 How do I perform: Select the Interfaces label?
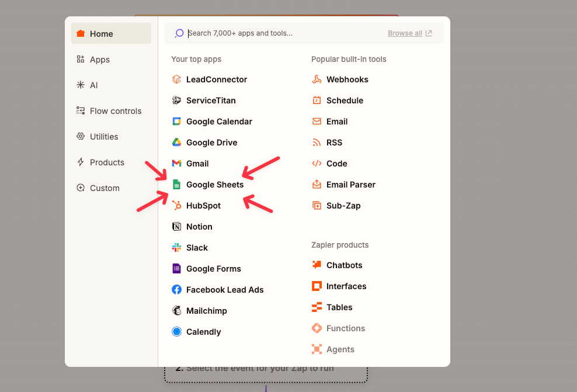(346, 286)
